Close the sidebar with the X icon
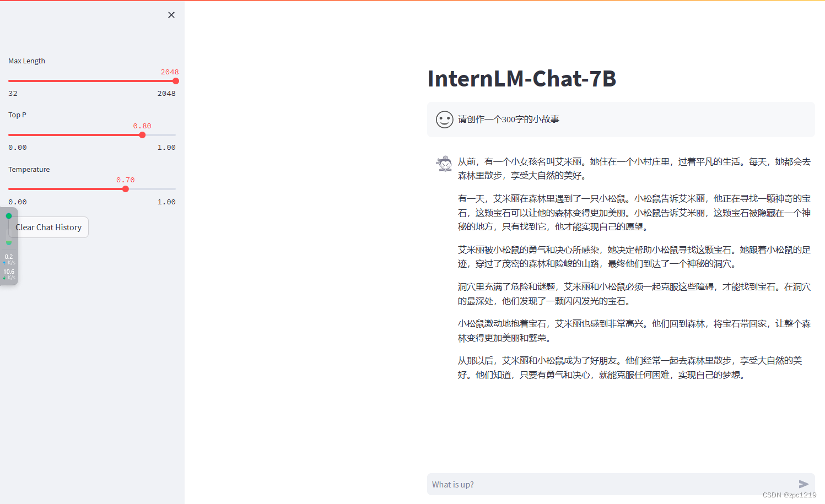825x504 pixels. coord(171,15)
